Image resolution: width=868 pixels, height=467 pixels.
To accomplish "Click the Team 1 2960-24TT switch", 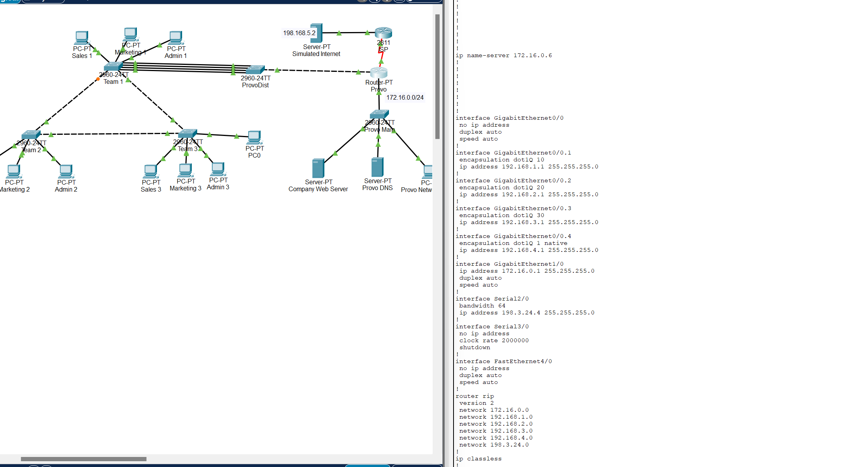I will [113, 66].
